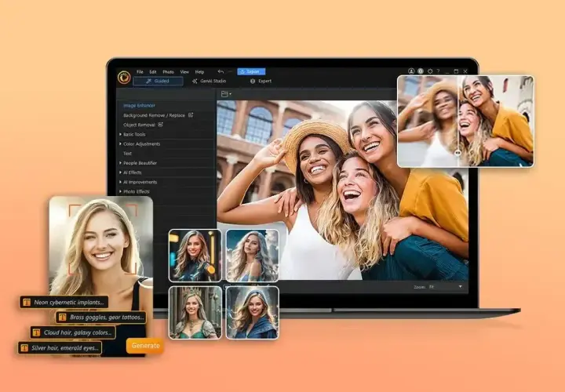Open the user account icon
Screen dimensions: 565x392
(411, 71)
